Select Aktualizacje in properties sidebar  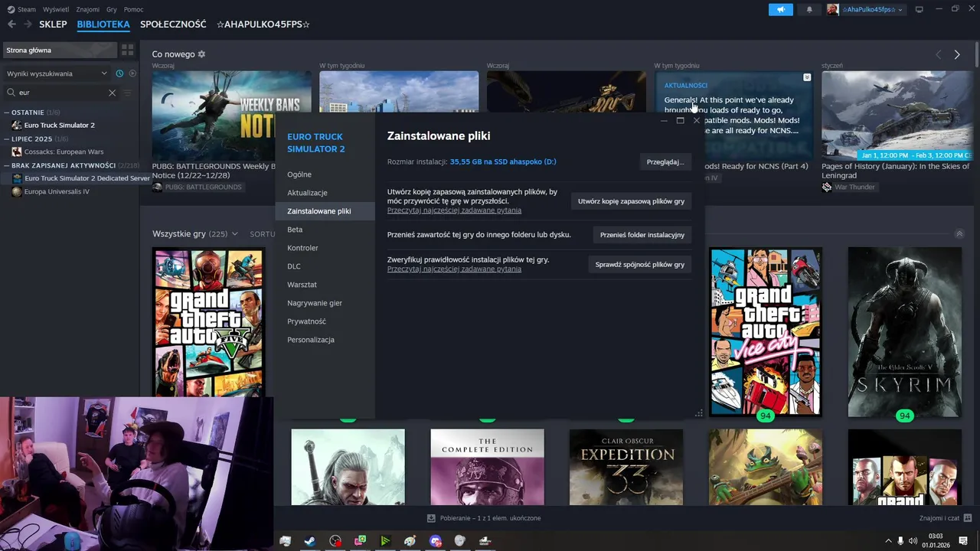(x=325, y=193)
